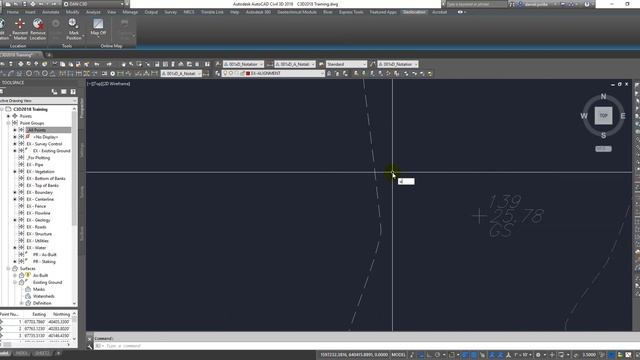
Task: Click the WCS label below ViewCube
Action: click(603, 149)
